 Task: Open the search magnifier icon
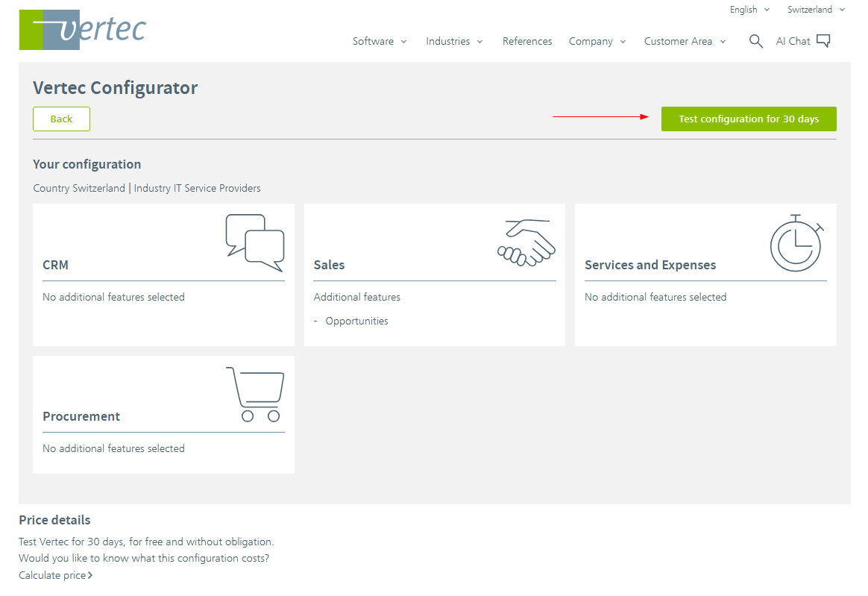coord(755,41)
